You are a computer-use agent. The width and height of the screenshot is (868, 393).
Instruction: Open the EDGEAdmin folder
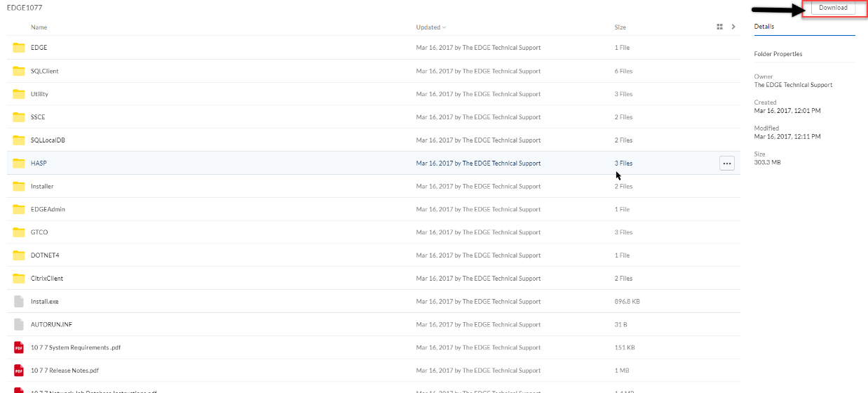pyautogui.click(x=48, y=209)
